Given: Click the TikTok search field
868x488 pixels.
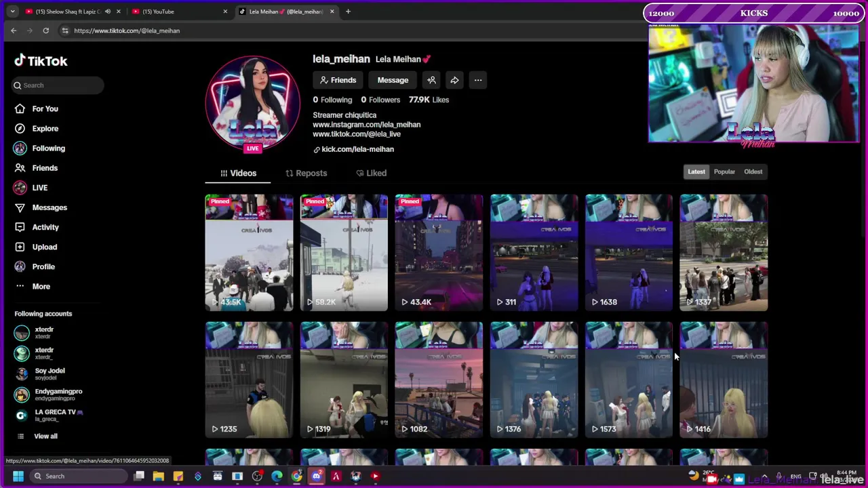Looking at the screenshot, I should pos(58,85).
